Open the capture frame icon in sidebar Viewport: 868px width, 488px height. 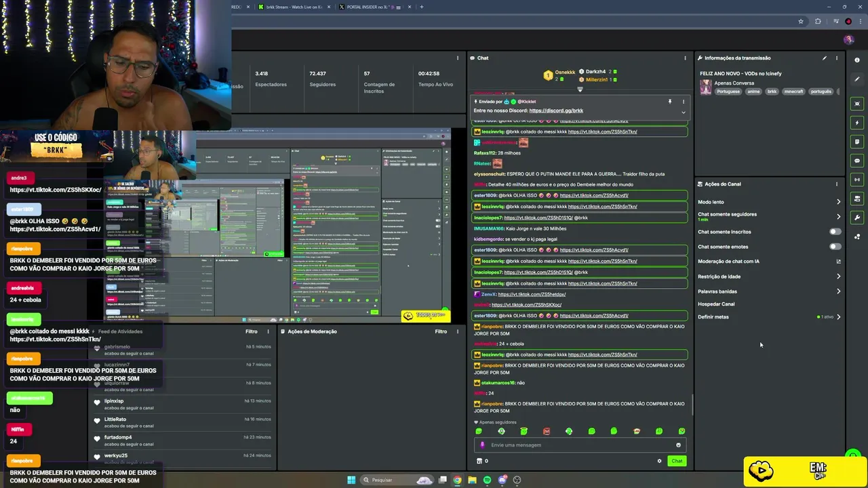point(857,104)
